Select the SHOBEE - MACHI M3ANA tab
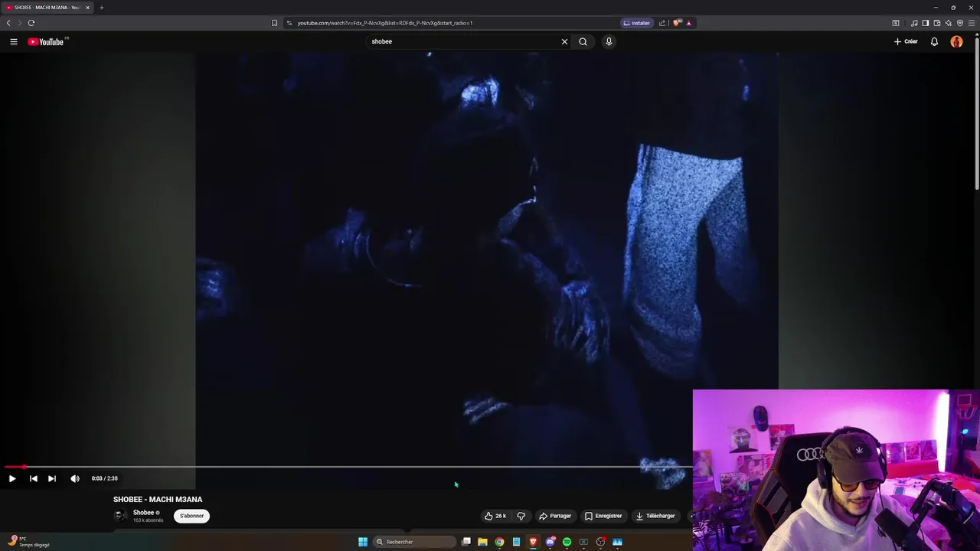 coord(46,8)
